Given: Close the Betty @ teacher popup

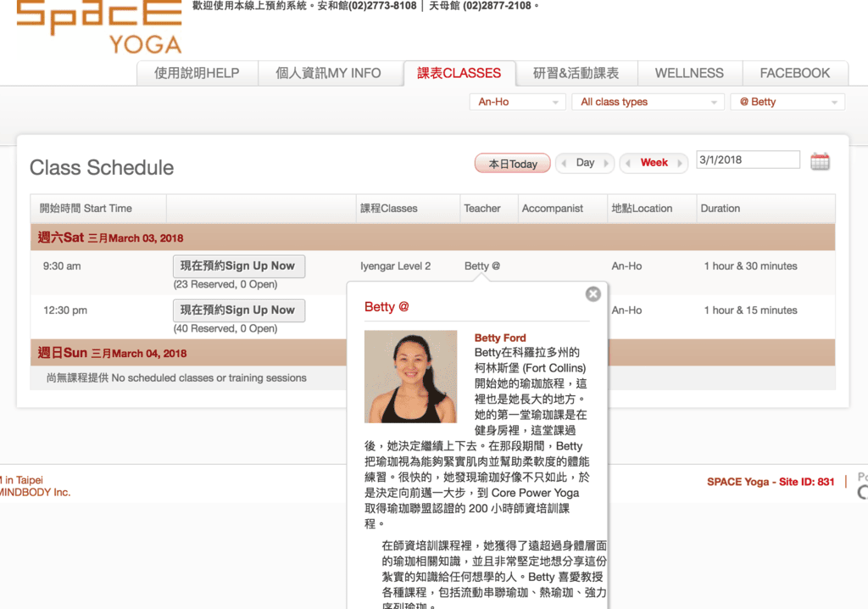Looking at the screenshot, I should pyautogui.click(x=593, y=293).
